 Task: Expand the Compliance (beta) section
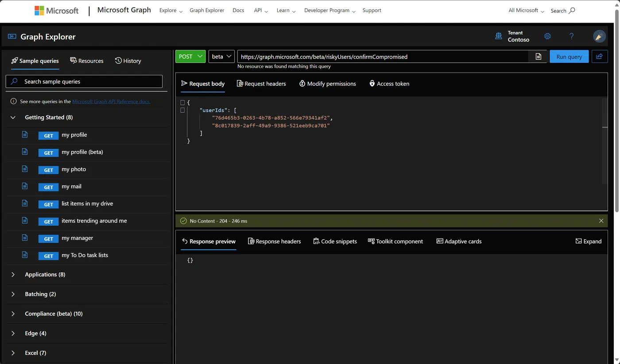(13, 314)
